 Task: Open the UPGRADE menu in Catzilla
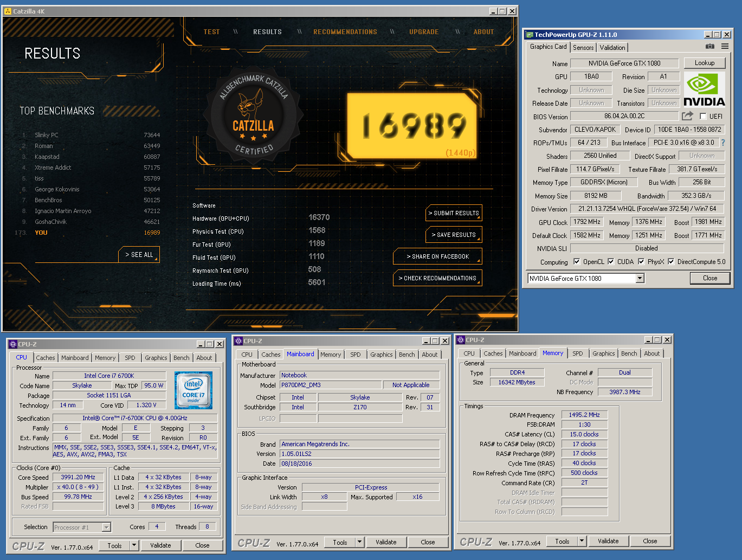(424, 32)
